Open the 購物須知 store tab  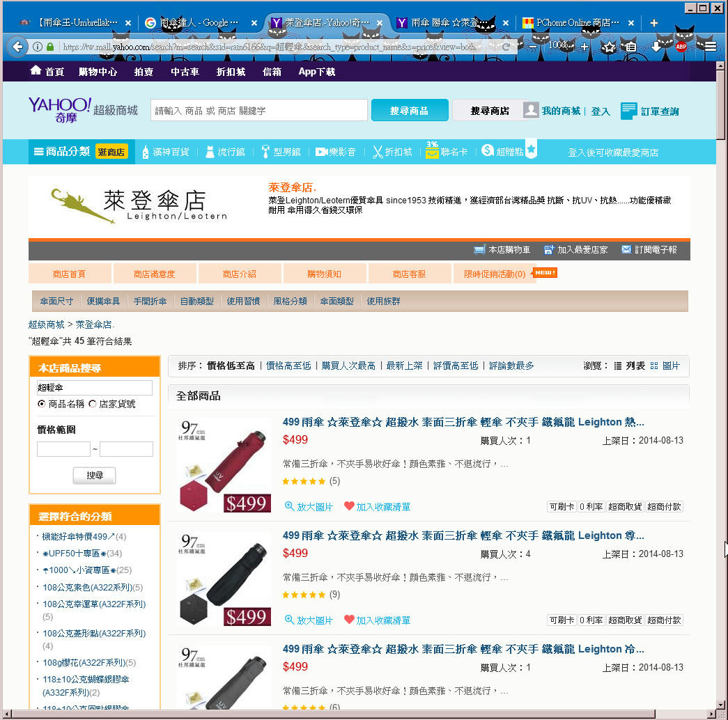324,274
